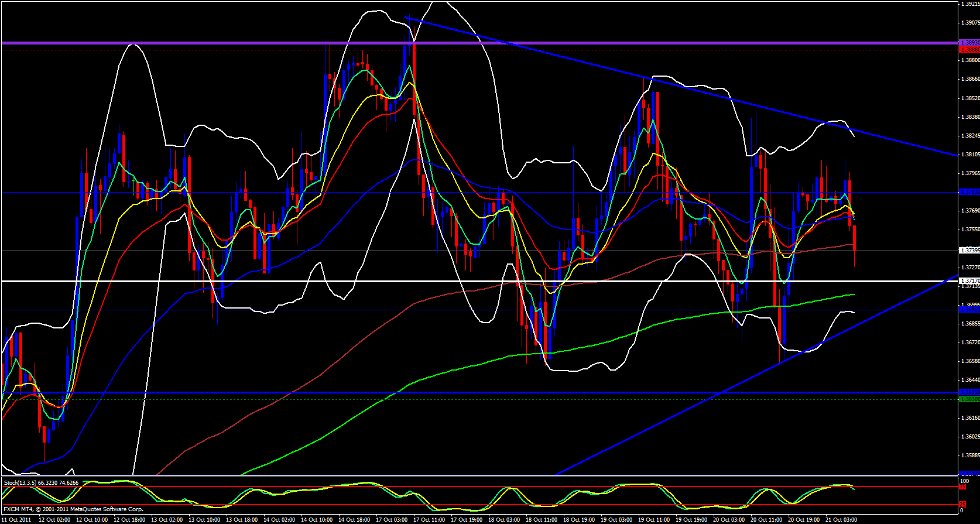980x524 pixels.
Task: Select the stochastic 25 level tag
Action: pos(962,504)
